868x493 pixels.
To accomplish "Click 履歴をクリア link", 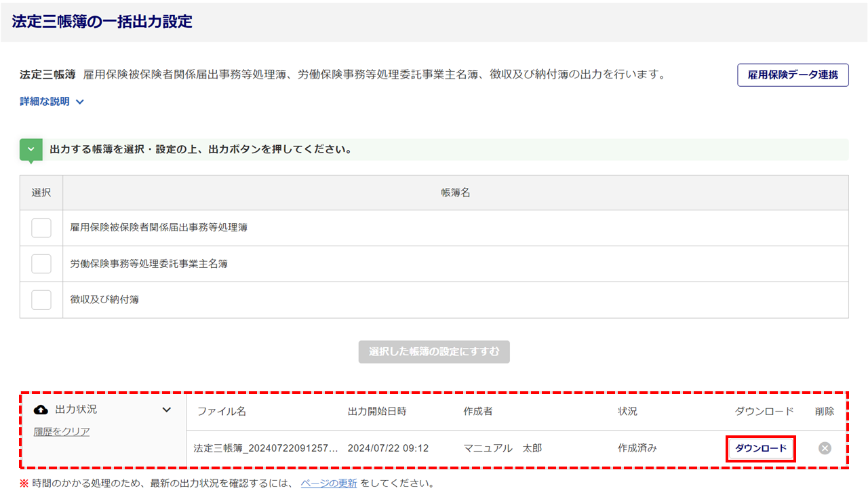I will (62, 431).
